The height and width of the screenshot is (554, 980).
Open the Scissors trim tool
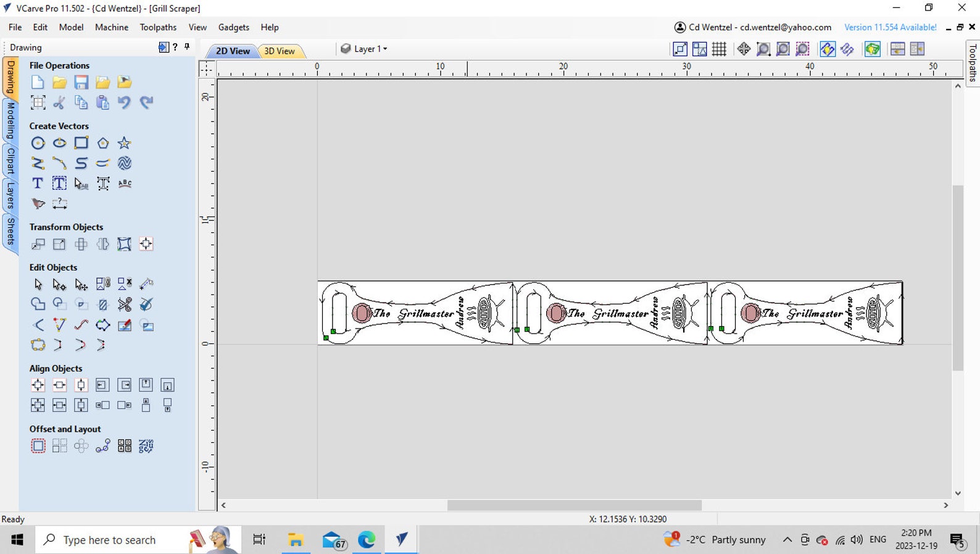[124, 304]
